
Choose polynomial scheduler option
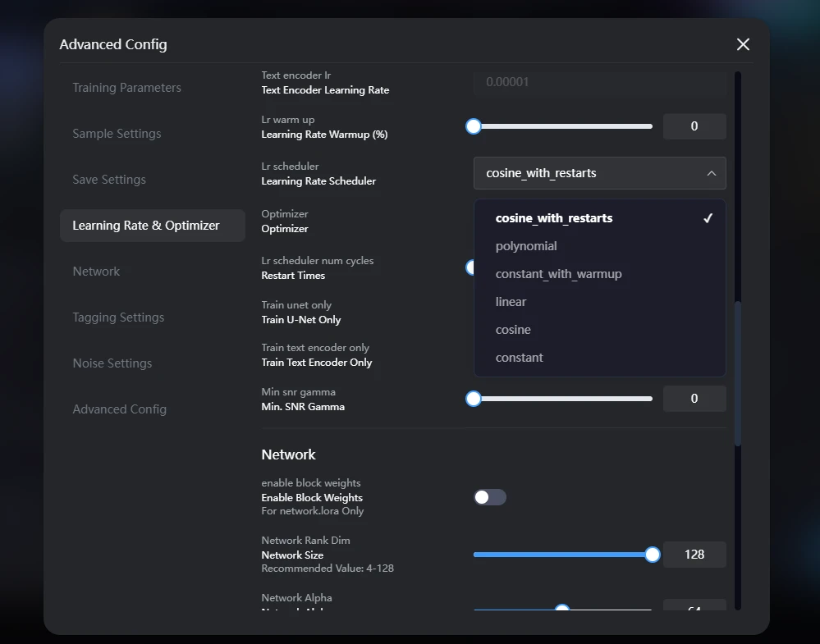526,246
